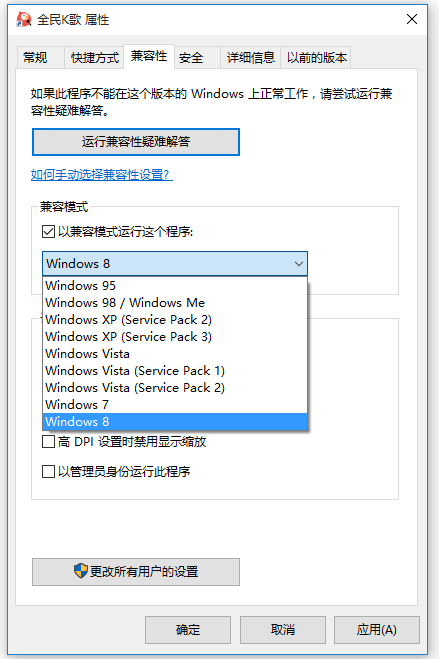
Task: Enable 高 DPI 设置时禁用显示缩放 checkbox
Action: [48, 442]
